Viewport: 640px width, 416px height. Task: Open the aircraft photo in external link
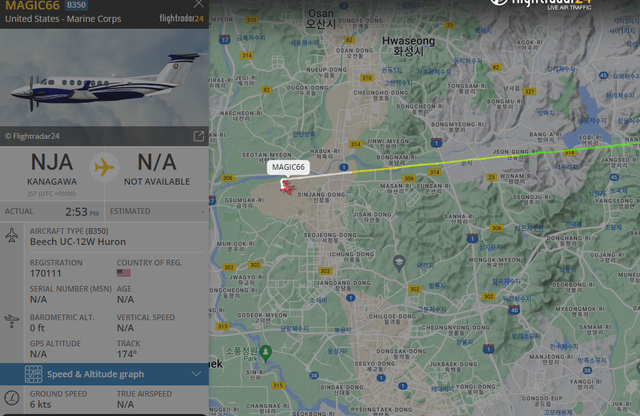(198, 136)
